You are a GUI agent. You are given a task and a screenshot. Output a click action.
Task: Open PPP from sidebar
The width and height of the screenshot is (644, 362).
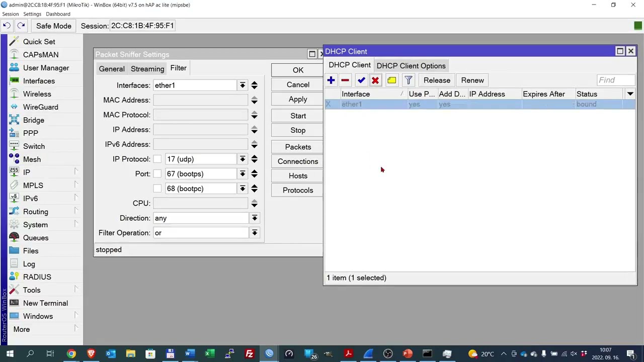pyautogui.click(x=30, y=133)
